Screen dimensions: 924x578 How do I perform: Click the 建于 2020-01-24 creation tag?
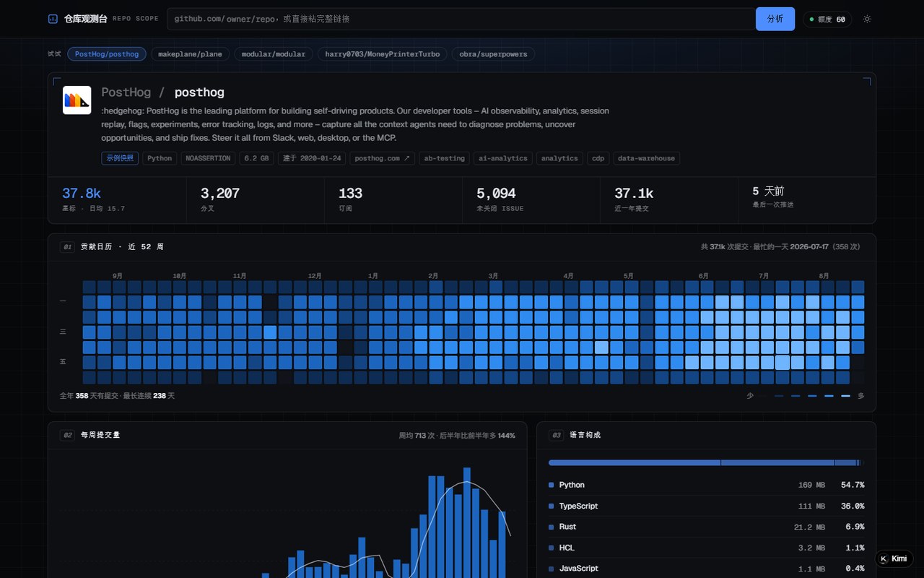[x=312, y=158]
